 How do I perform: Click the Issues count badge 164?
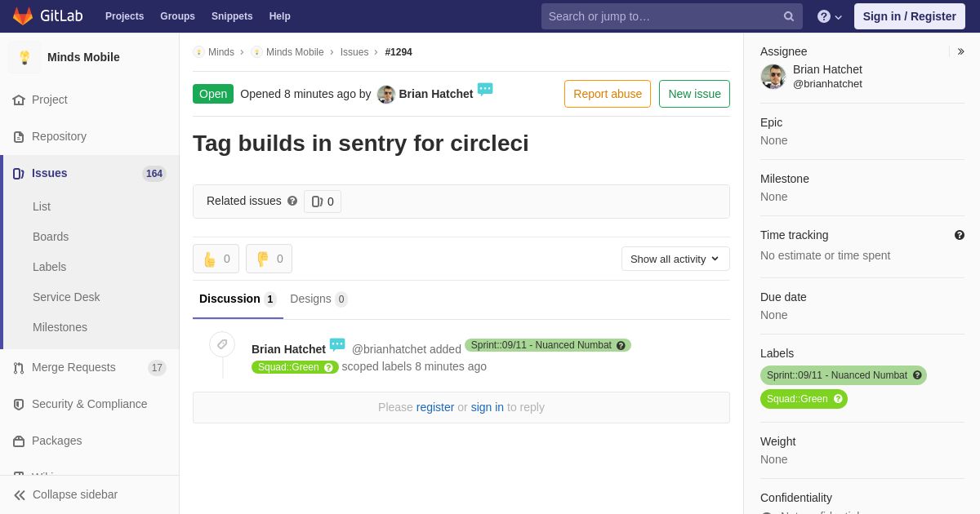pos(154,174)
